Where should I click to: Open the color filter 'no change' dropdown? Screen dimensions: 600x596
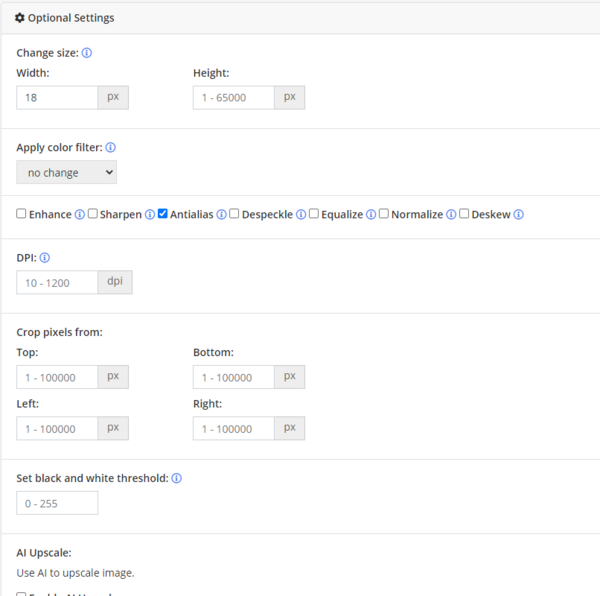click(x=67, y=173)
